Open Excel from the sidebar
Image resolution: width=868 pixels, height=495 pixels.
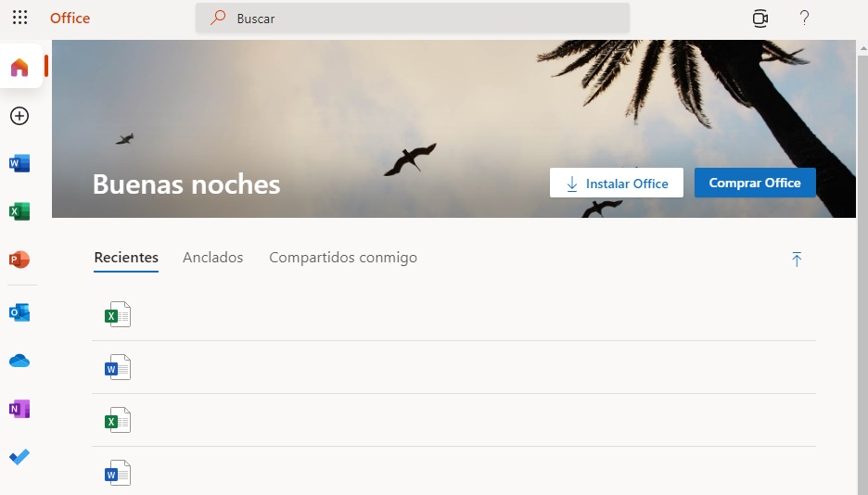point(19,211)
